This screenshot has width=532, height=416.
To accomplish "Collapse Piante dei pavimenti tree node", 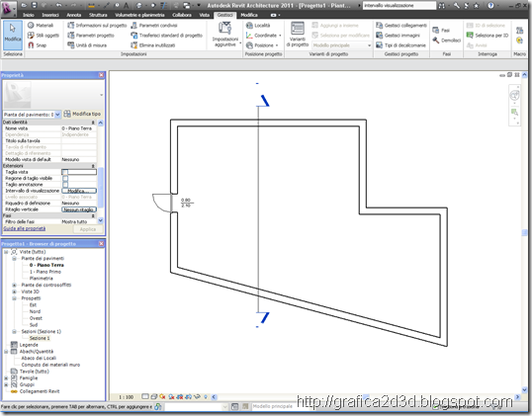I will [x=14, y=258].
